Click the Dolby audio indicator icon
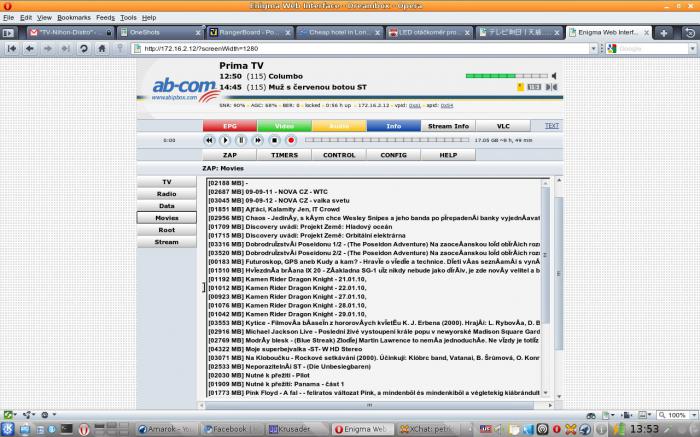Image resolution: width=700 pixels, height=437 pixels. [551, 87]
